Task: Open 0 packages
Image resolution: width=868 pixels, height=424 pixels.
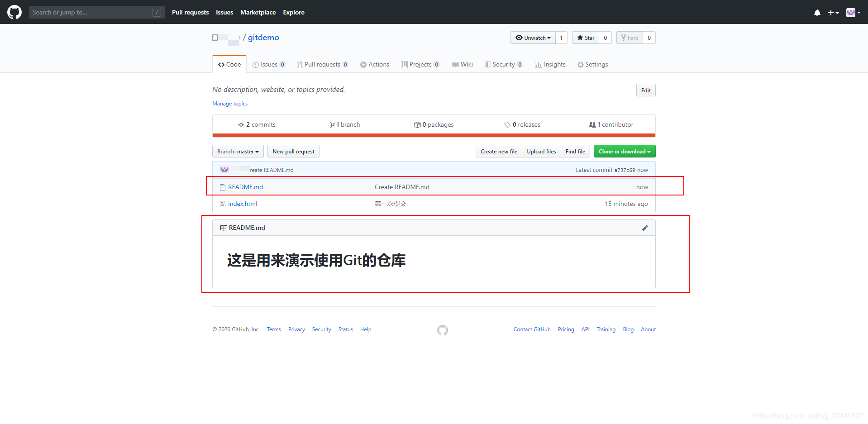Action: click(x=434, y=124)
